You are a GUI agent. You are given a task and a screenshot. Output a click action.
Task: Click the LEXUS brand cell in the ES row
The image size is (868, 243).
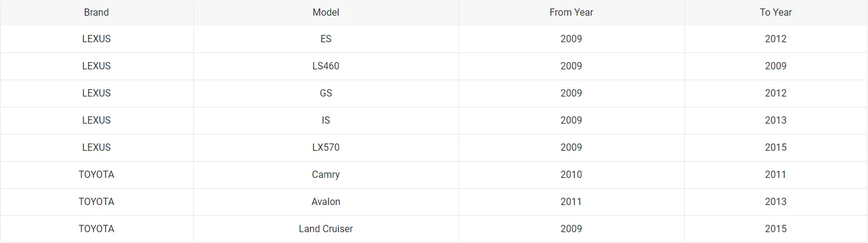[x=96, y=39]
